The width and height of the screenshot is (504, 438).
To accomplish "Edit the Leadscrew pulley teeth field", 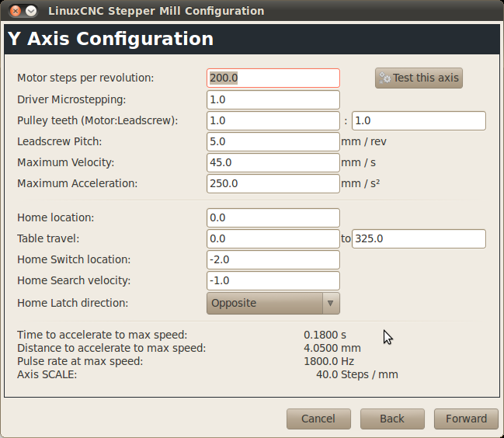I will click(419, 121).
